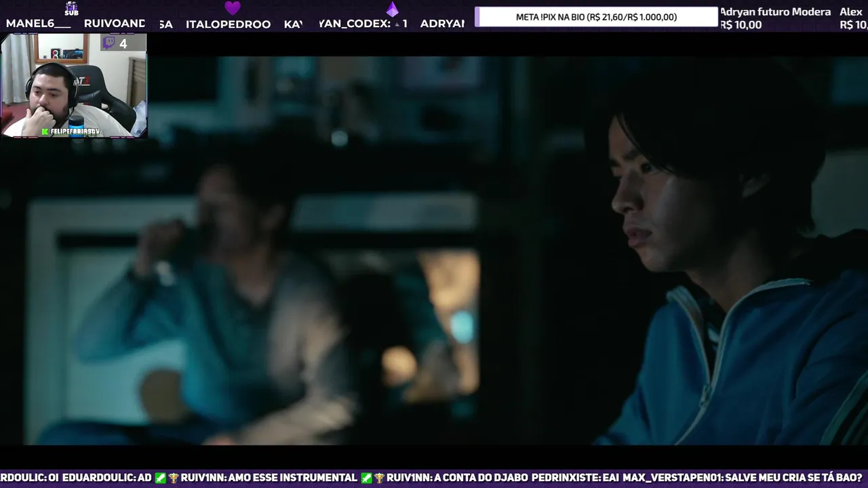The width and height of the screenshot is (868, 488).
Task: Click the R$ 10,00 amount under Adryan
Action: 741,25
